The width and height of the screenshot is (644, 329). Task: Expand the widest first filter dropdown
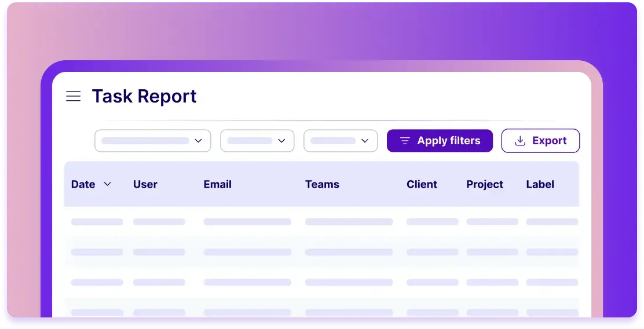153,141
